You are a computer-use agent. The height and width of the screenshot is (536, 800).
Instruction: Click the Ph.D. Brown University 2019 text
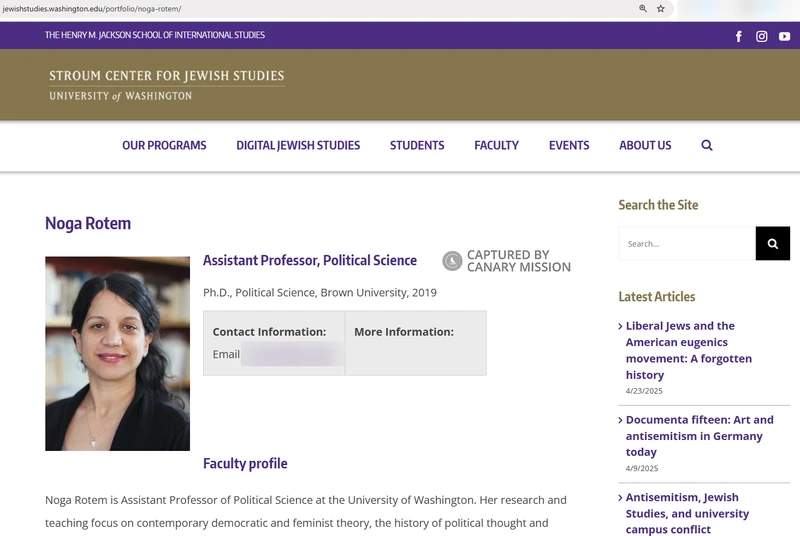click(320, 293)
